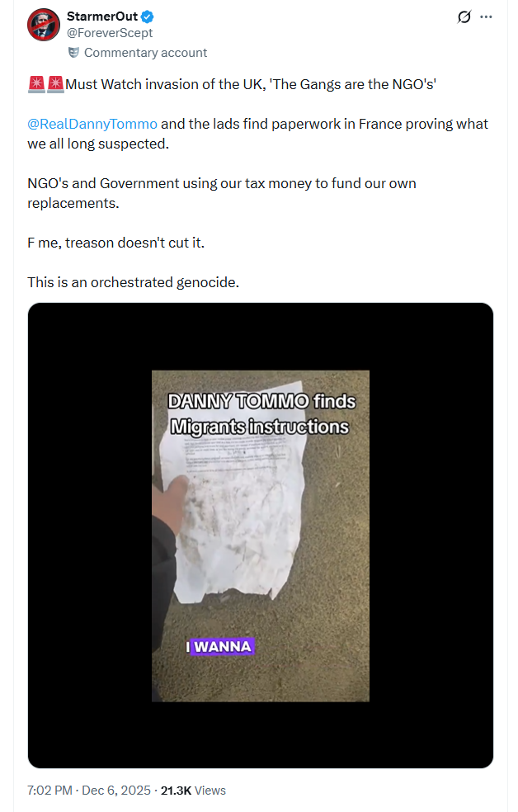
Task: Open the three-dot more options menu
Action: tap(486, 17)
